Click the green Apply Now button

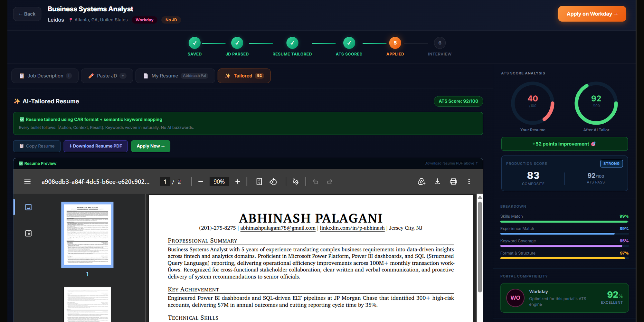click(151, 146)
